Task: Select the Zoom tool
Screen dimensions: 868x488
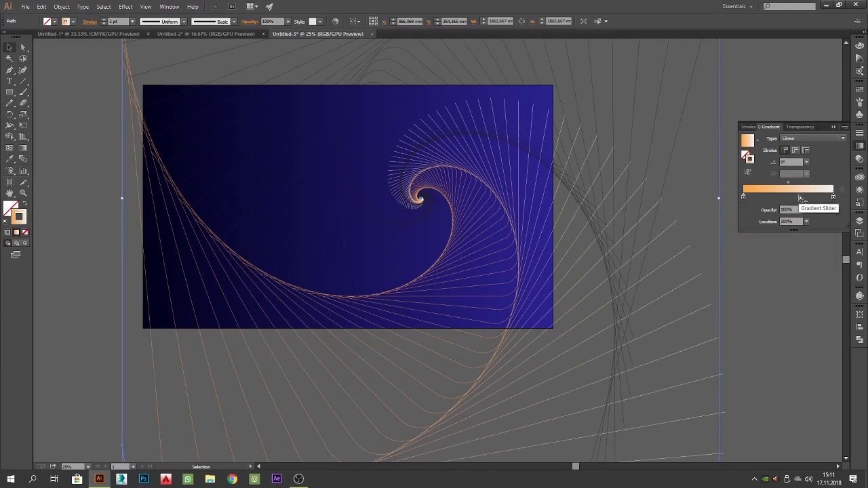Action: click(x=23, y=192)
